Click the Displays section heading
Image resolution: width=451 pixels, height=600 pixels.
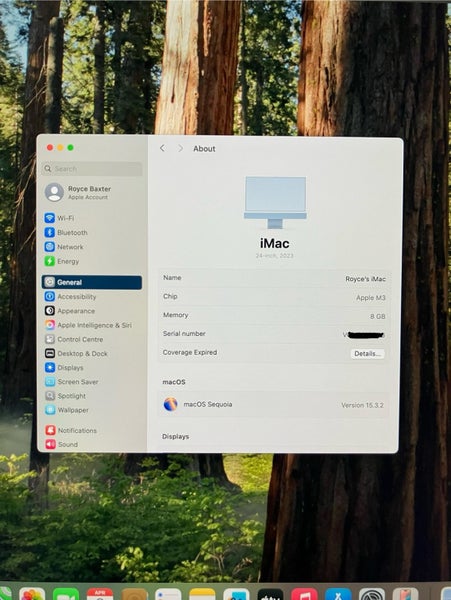(175, 436)
